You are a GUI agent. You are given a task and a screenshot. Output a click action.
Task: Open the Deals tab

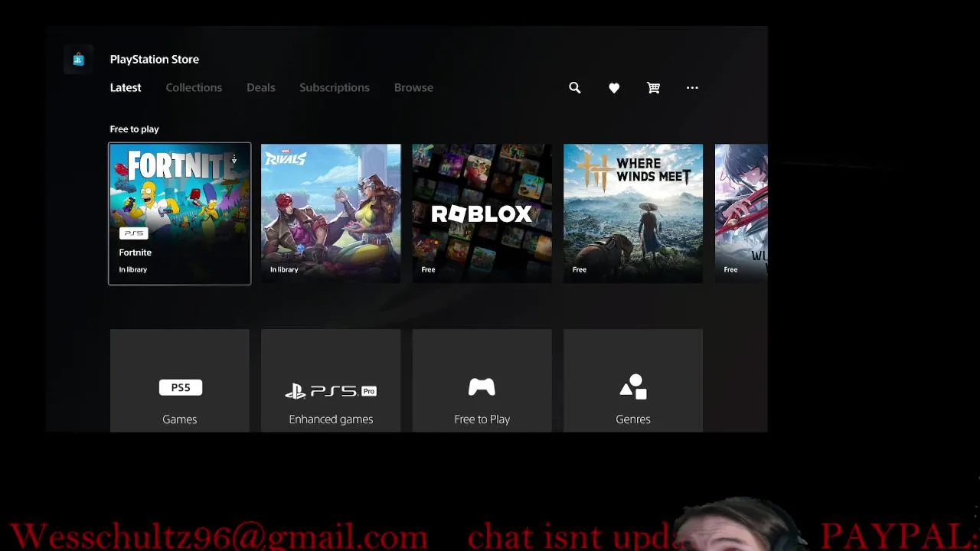click(x=261, y=88)
